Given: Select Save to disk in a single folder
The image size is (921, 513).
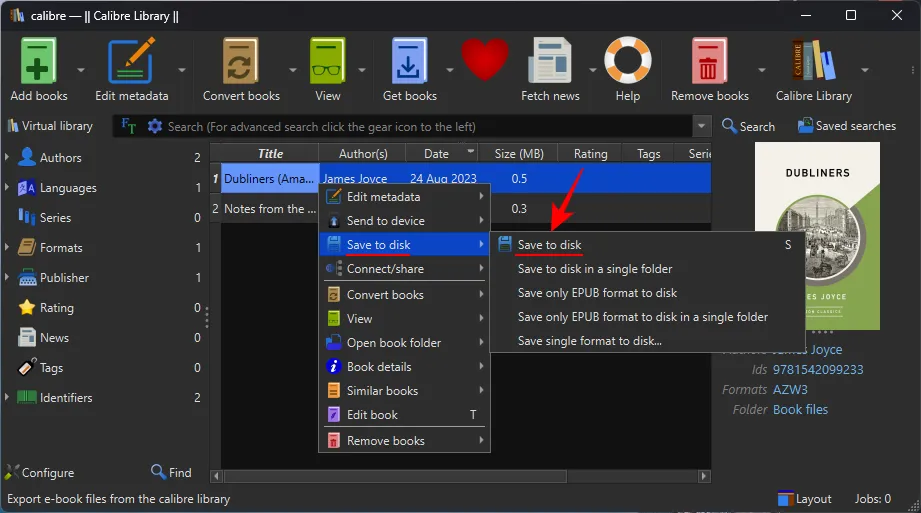Looking at the screenshot, I should pyautogui.click(x=647, y=269).
